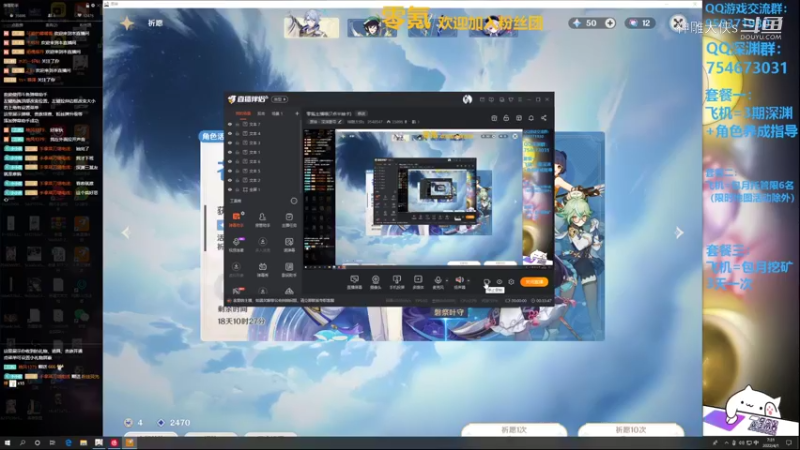The height and width of the screenshot is (450, 800).
Task: Edit the stream title with the pencil icon
Action: (340, 122)
